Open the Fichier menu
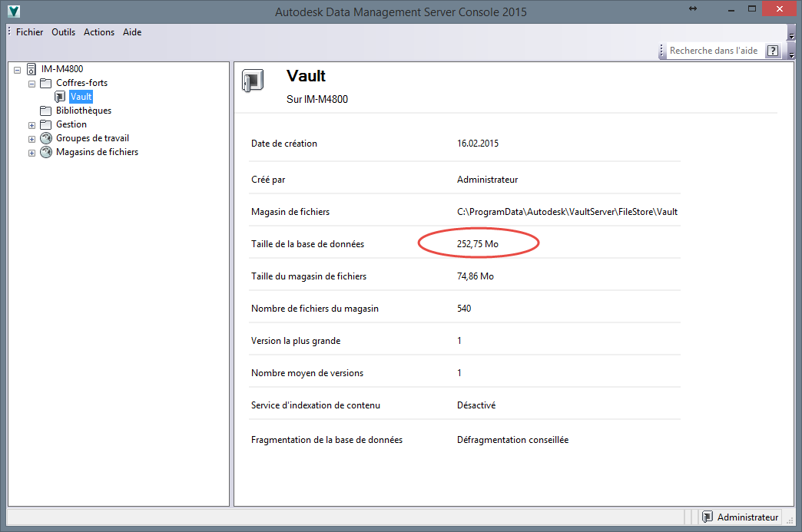Screen dimensions: 802x532 click(x=29, y=31)
